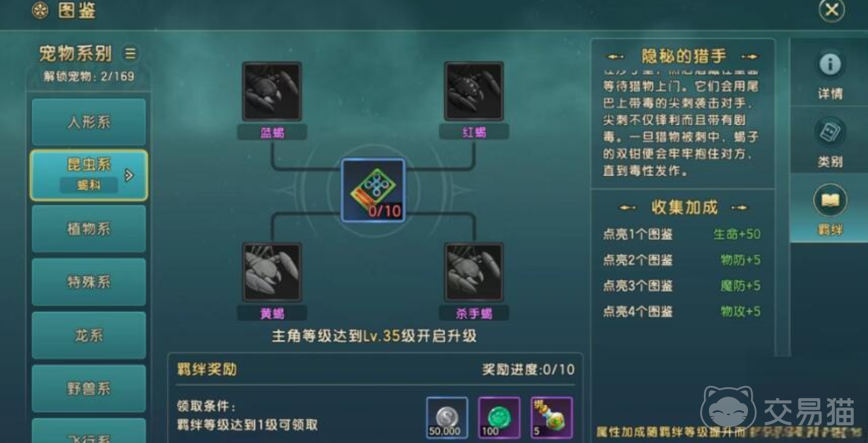Close the 图鉴 window with X button
868x443 pixels.
pyautogui.click(x=831, y=10)
